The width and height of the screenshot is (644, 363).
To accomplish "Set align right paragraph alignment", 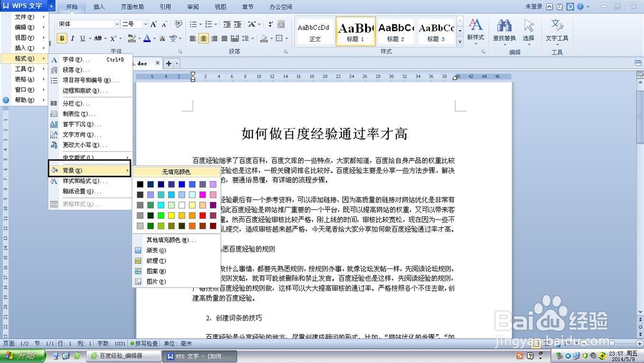I will click(214, 39).
